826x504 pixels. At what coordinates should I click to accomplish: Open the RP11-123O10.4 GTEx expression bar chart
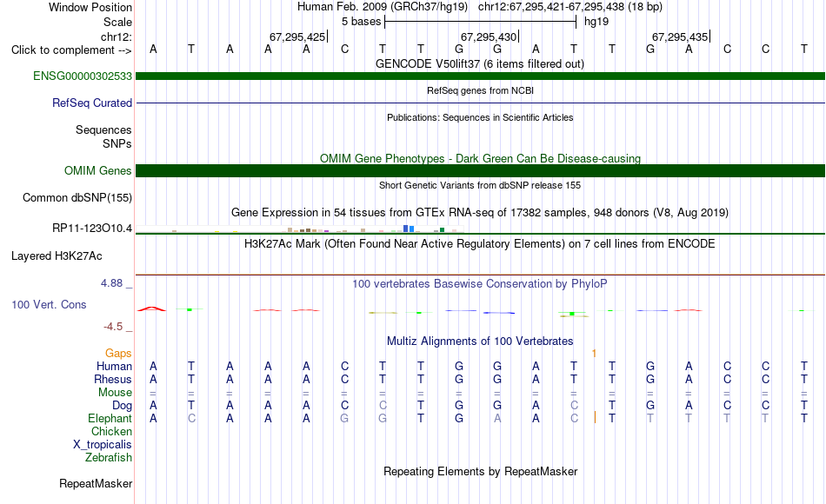300,229
